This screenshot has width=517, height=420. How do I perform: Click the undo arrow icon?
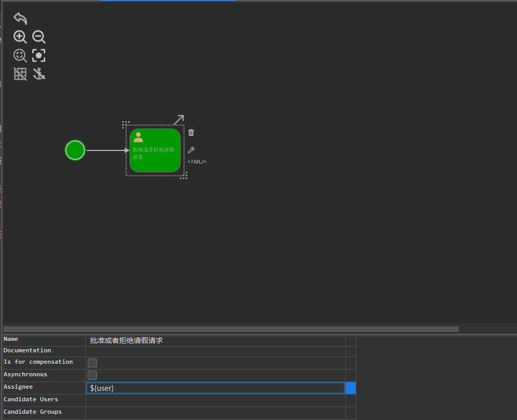click(20, 19)
